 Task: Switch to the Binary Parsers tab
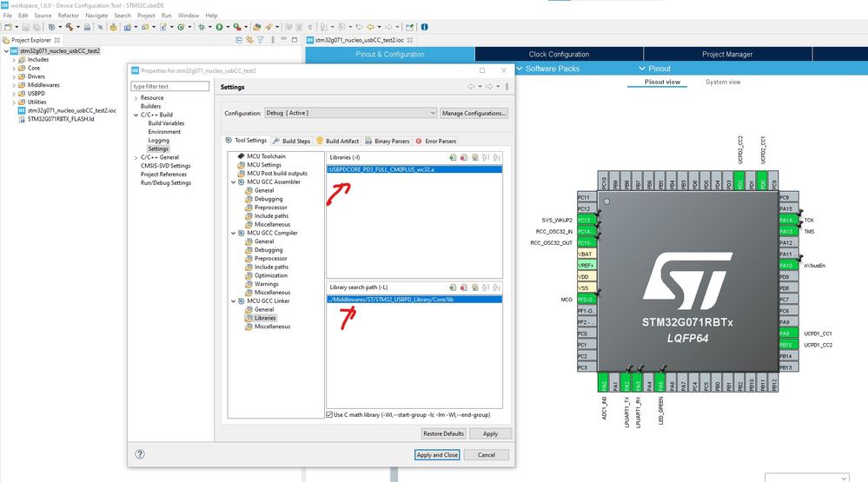[x=388, y=141]
